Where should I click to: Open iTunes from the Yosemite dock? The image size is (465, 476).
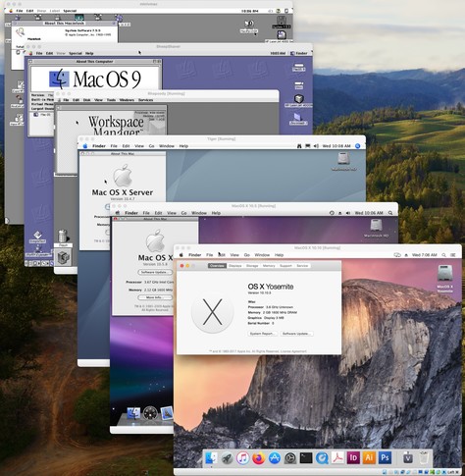pyautogui.click(x=242, y=458)
